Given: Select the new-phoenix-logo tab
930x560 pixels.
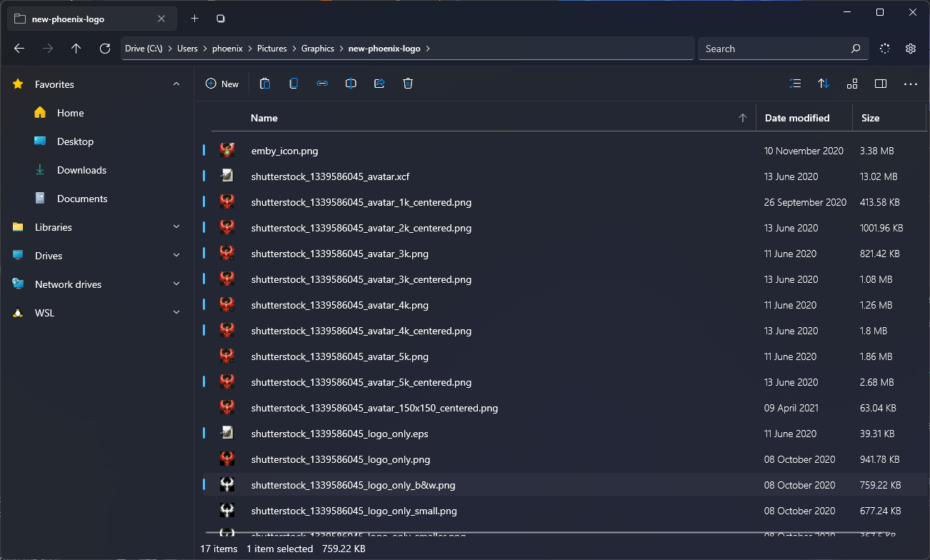Looking at the screenshot, I should (91, 19).
